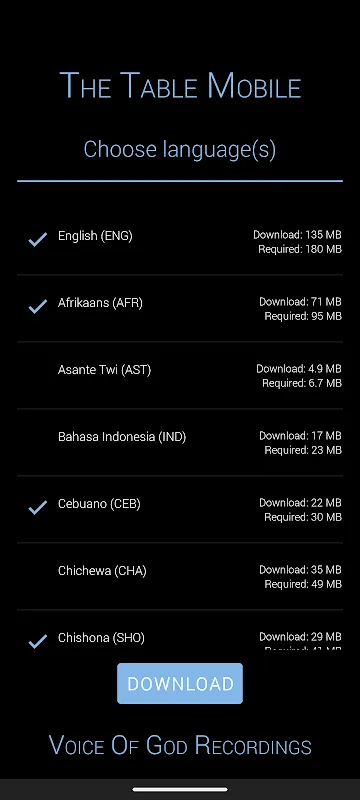Tap Chichewa required size of 49 MB
The height and width of the screenshot is (800, 360).
pos(303,584)
